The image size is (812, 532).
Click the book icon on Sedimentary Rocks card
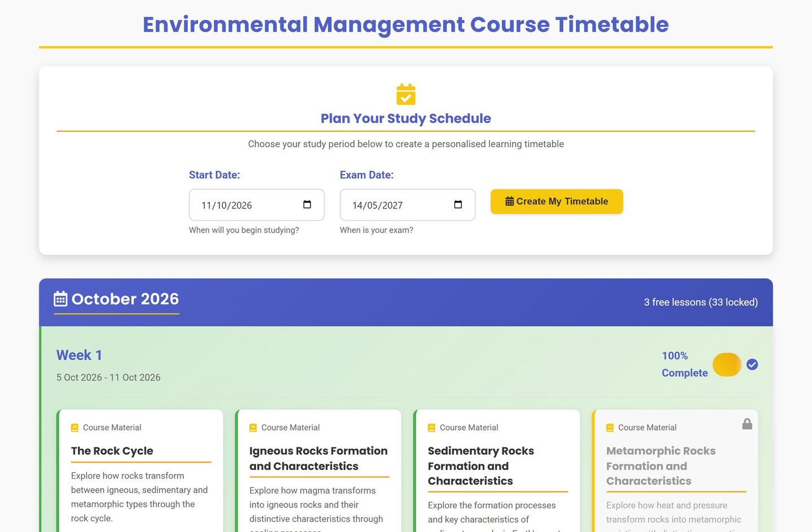[x=431, y=428]
